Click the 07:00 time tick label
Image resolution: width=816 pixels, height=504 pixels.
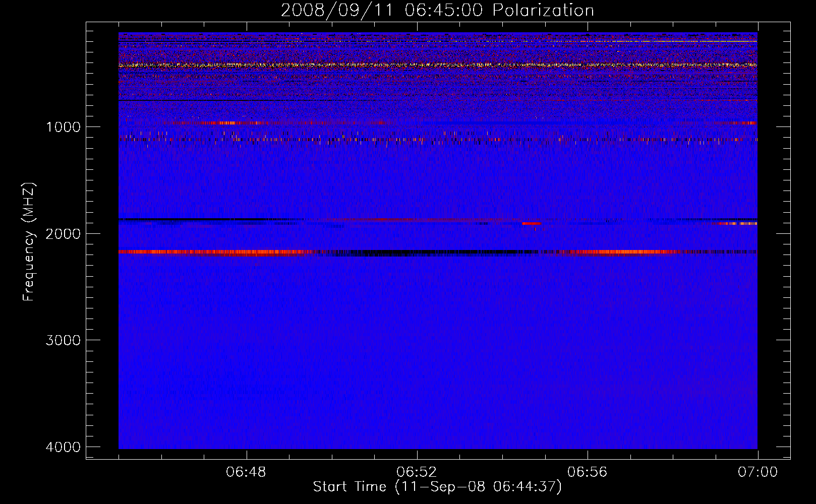tap(757, 472)
